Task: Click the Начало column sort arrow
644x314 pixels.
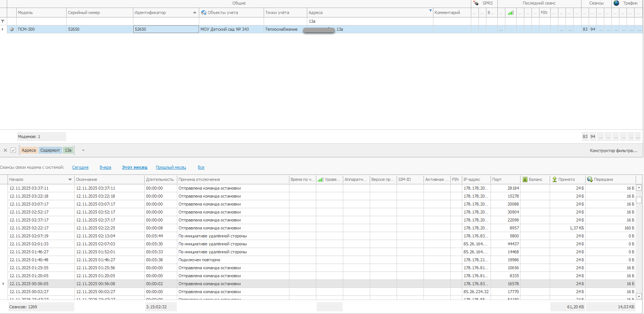Action: pyautogui.click(x=70, y=179)
